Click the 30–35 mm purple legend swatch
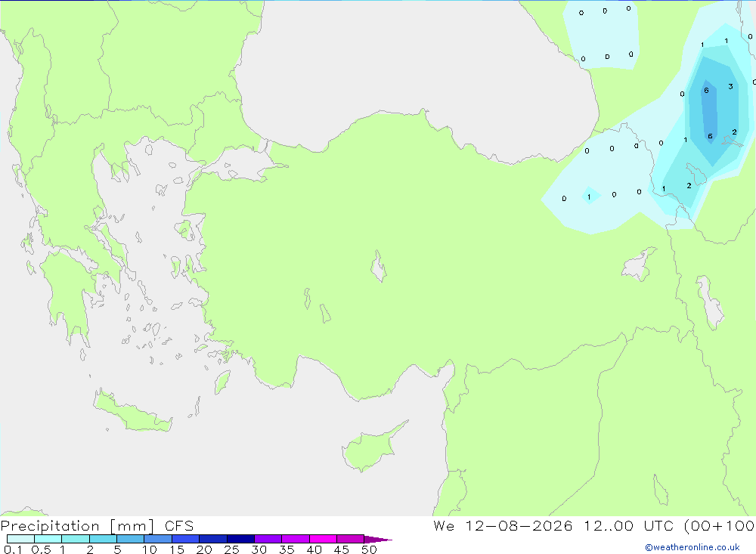The image size is (756, 554). pyautogui.click(x=268, y=539)
